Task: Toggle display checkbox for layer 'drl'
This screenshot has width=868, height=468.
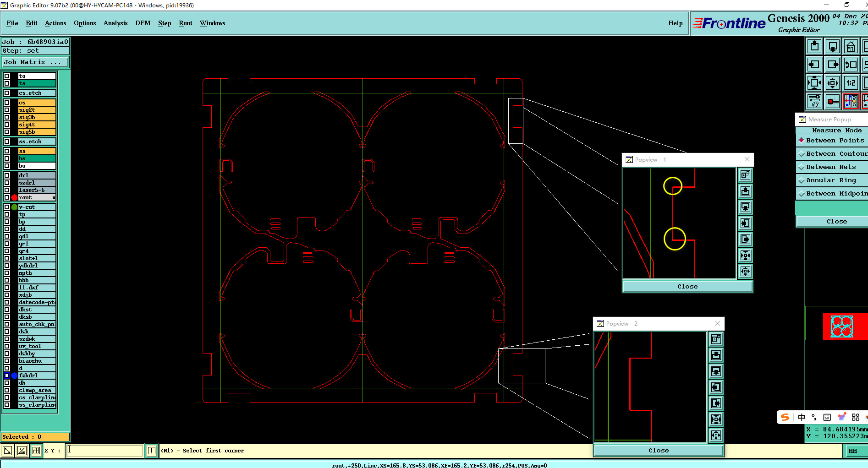Action: pos(7,175)
